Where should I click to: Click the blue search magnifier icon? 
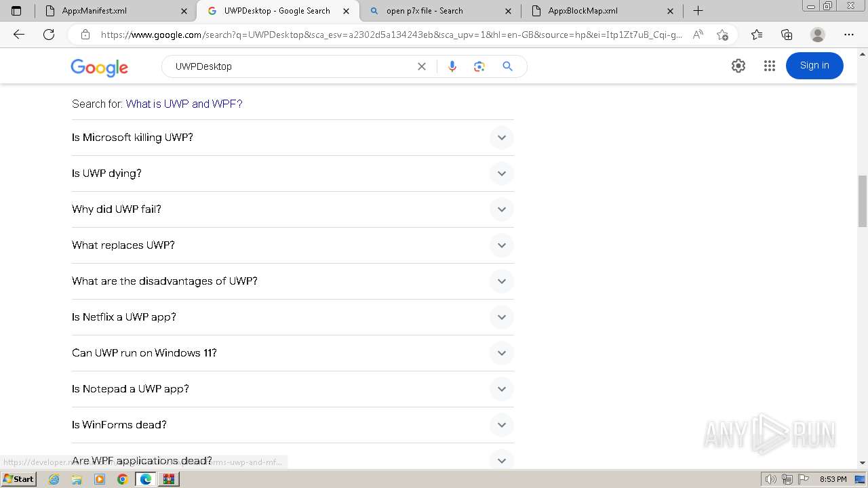click(x=507, y=66)
